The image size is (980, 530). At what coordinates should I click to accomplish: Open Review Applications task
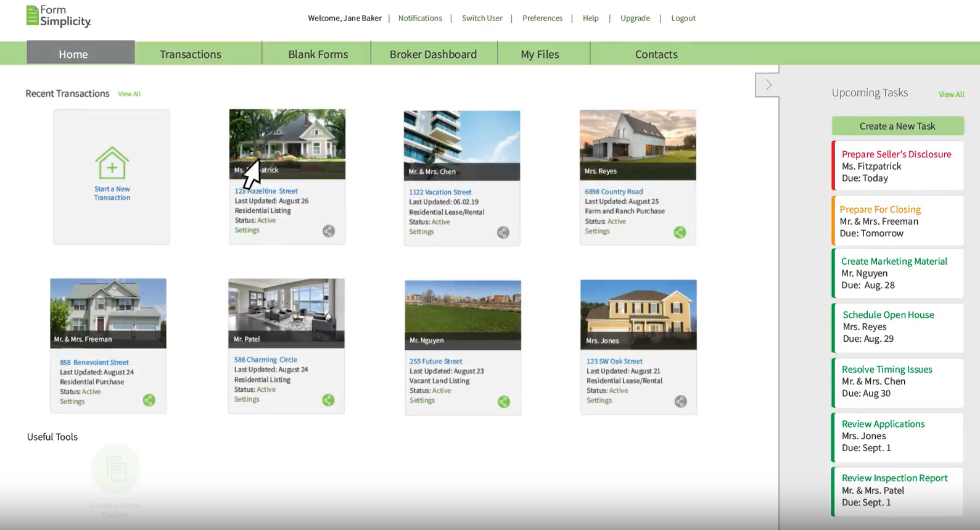[x=897, y=437]
